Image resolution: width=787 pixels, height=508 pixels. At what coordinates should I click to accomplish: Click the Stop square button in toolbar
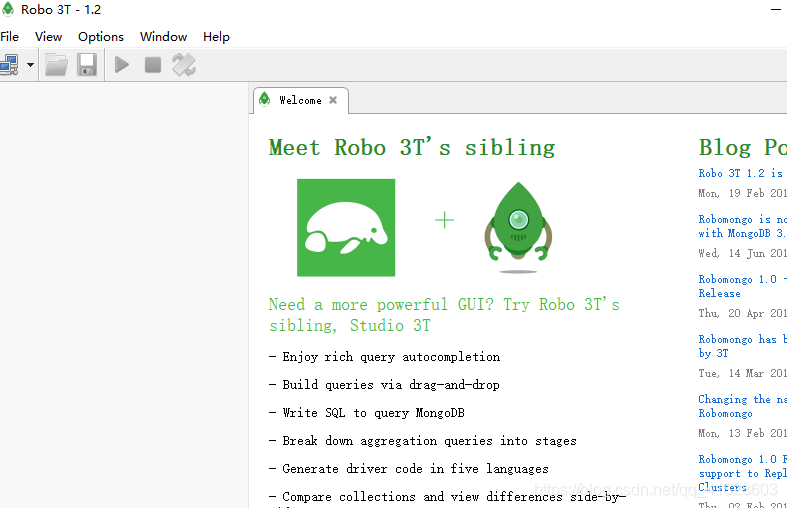pyautogui.click(x=153, y=65)
